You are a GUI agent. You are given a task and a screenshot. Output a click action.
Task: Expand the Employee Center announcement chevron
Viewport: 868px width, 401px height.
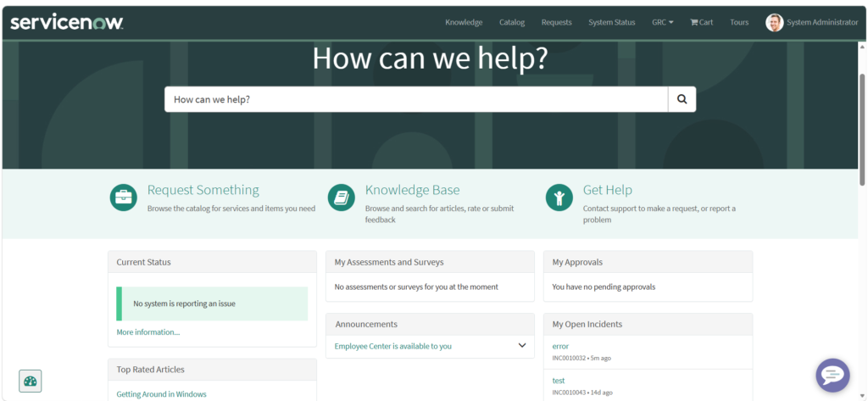(522, 345)
